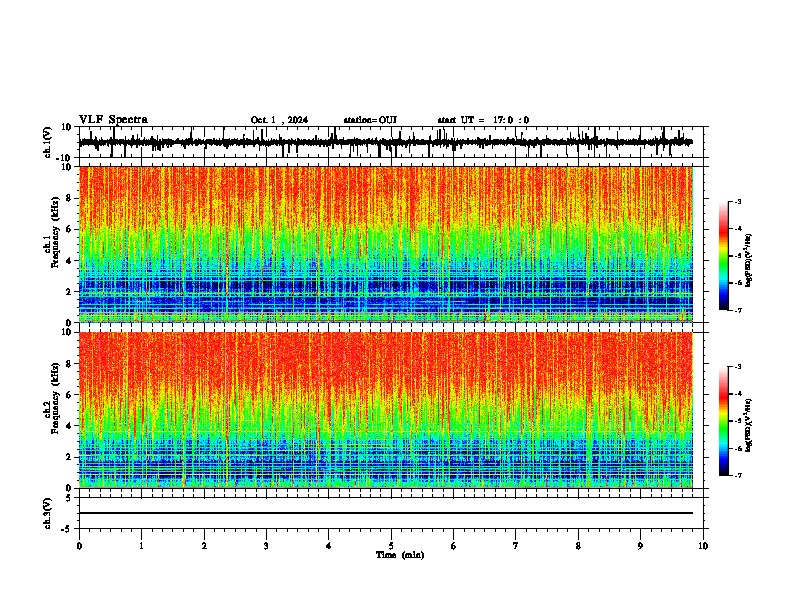Click the ch.1 voltage waveform trace
Screen dimensions: 792x612
coord(385,142)
